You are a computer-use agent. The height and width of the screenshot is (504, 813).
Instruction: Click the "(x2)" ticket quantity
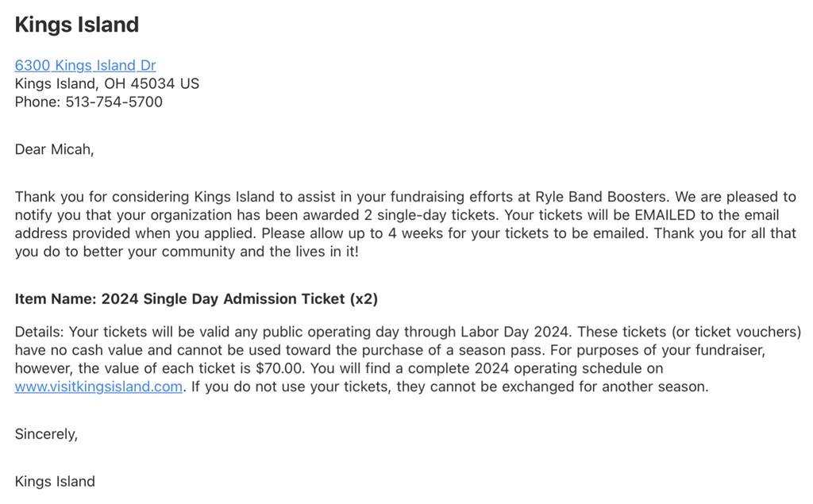click(364, 299)
